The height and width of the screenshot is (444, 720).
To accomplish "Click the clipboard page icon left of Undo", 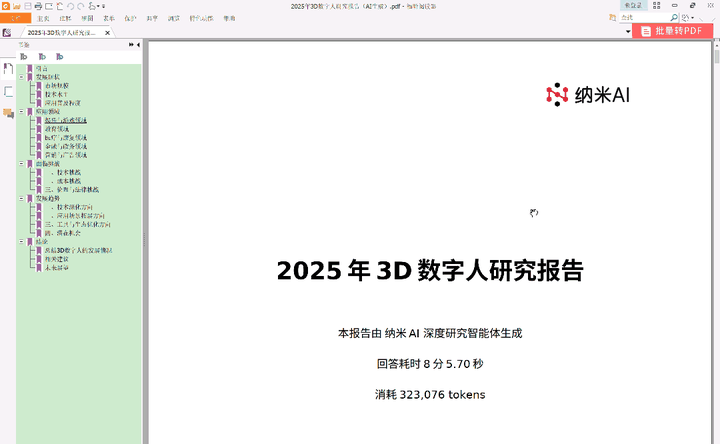I will coord(60,6).
